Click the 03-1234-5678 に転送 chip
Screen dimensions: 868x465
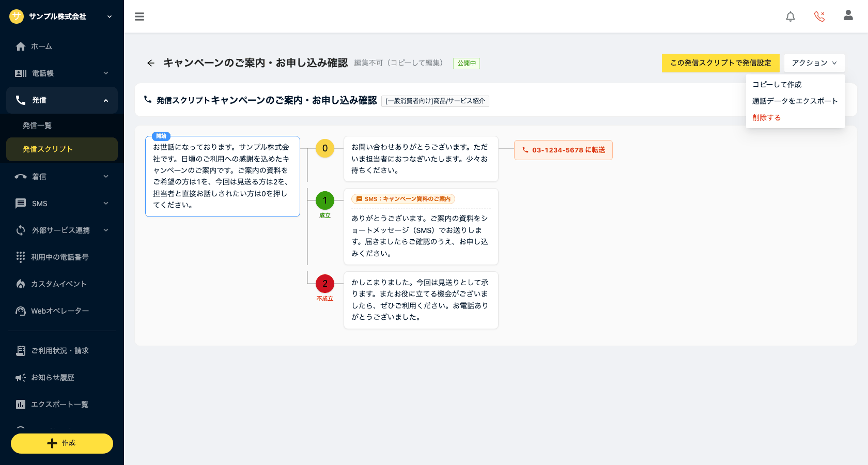[563, 150]
